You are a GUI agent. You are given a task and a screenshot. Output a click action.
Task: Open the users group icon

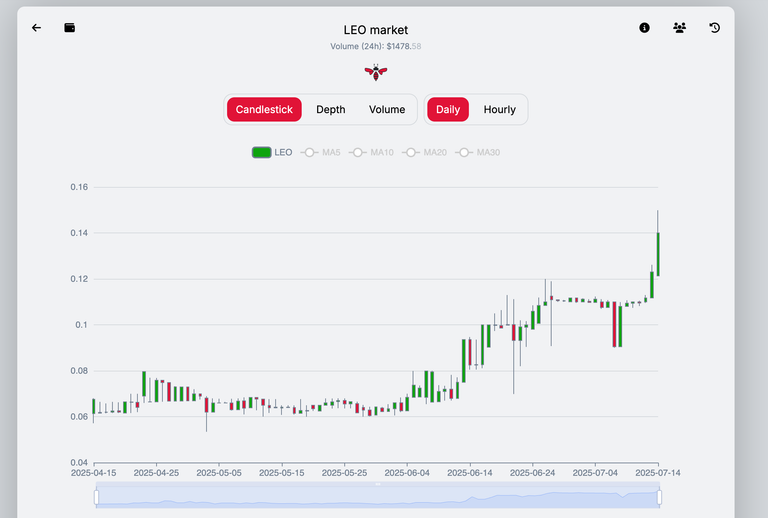pos(679,28)
